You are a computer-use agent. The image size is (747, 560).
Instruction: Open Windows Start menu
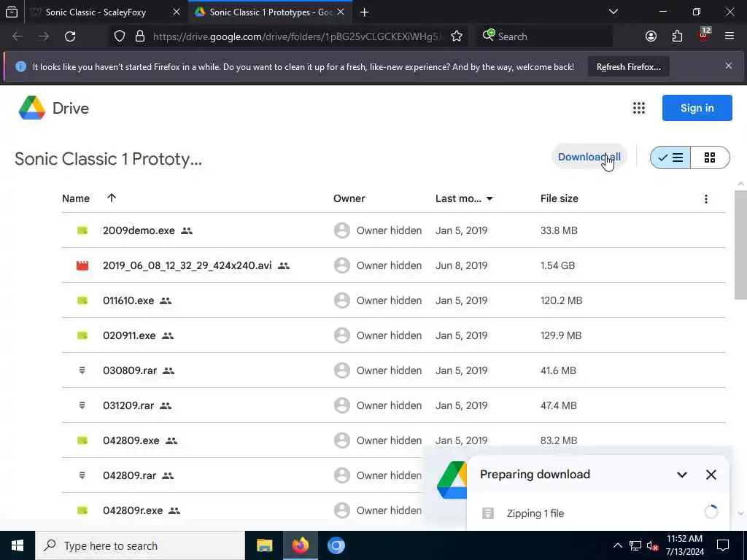(x=18, y=545)
